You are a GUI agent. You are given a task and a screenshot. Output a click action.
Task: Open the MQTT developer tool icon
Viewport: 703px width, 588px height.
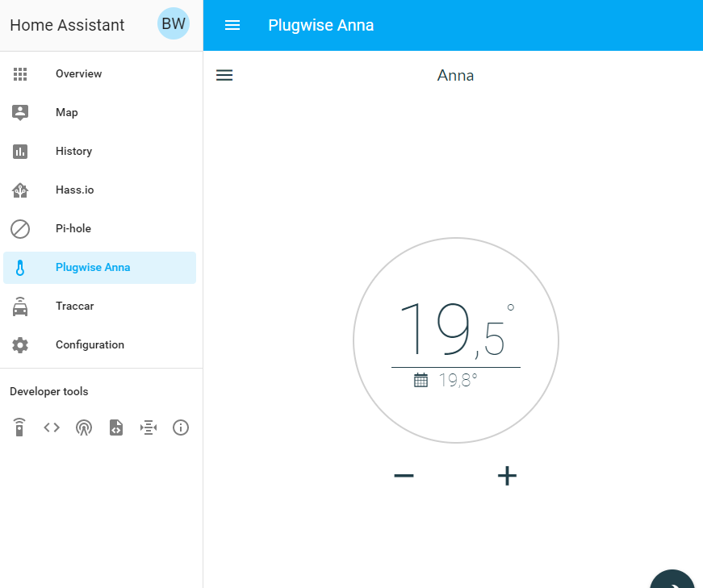(149, 427)
